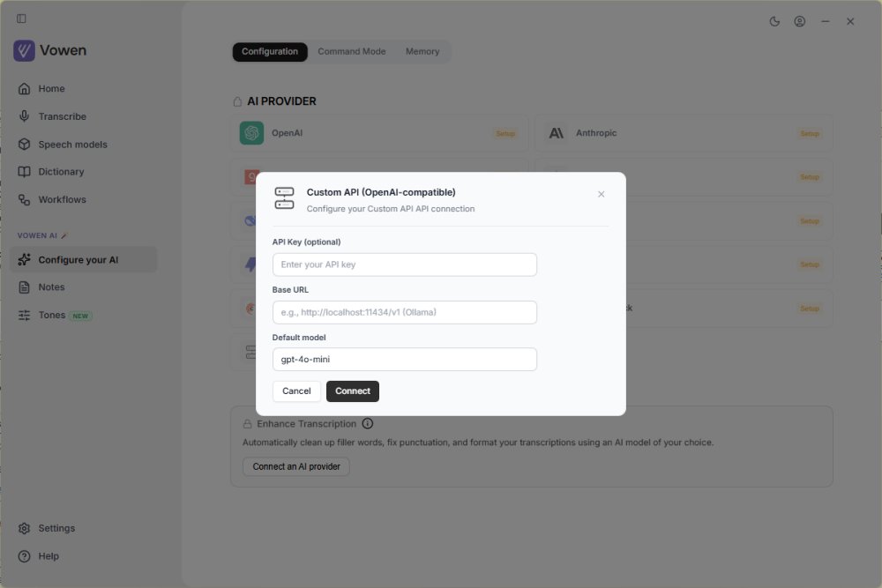The height and width of the screenshot is (588, 882).
Task: Focus the API Key input field
Action: tap(405, 264)
